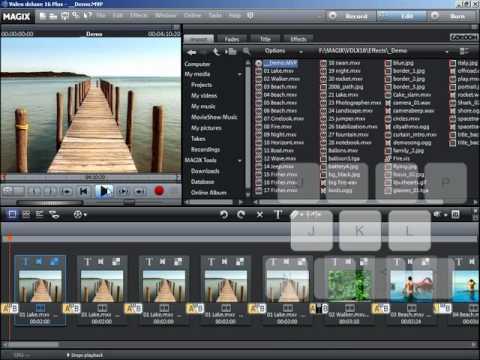480x360 pixels.
Task: Delete selected object with the X icon
Action: (260, 215)
